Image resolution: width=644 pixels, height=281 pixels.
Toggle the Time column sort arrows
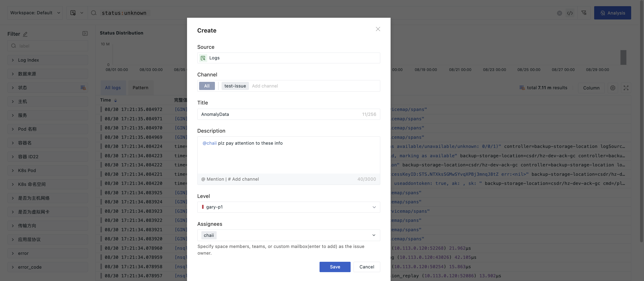115,100
